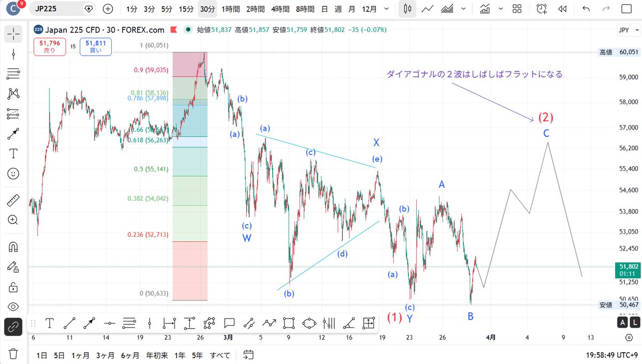
Task: Open the go to date calendar icon
Action: (x=248, y=354)
